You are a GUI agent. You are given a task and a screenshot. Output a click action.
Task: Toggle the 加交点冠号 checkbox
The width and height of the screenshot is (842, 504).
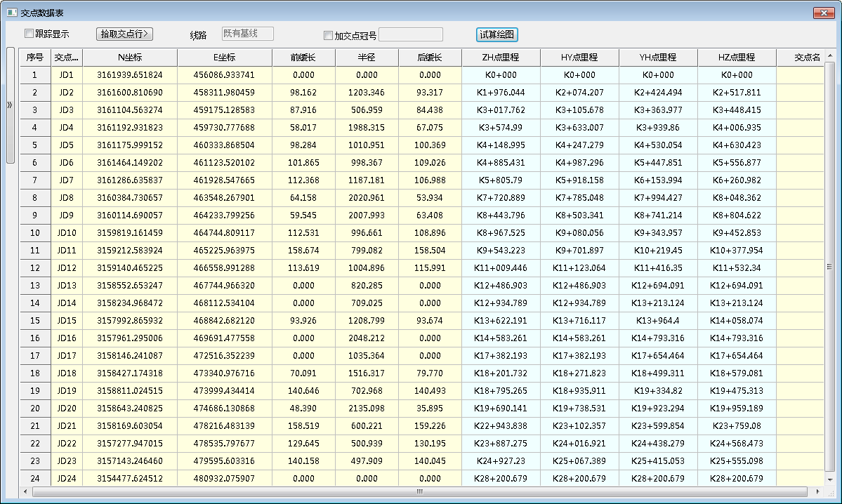328,36
